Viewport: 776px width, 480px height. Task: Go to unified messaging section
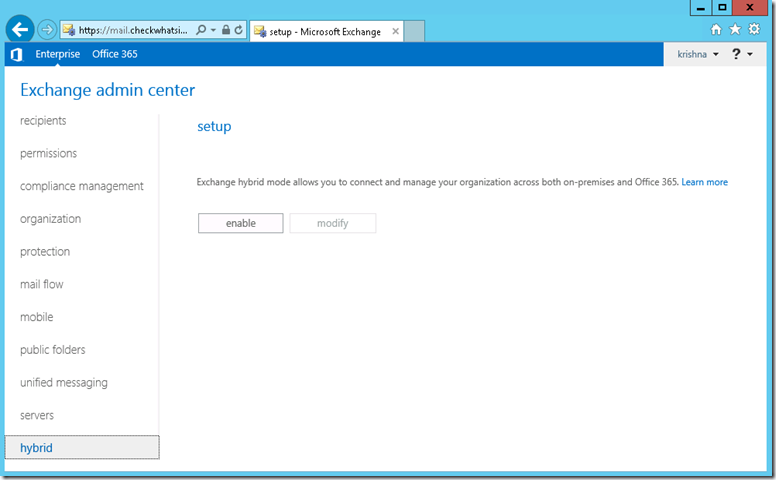(x=64, y=383)
